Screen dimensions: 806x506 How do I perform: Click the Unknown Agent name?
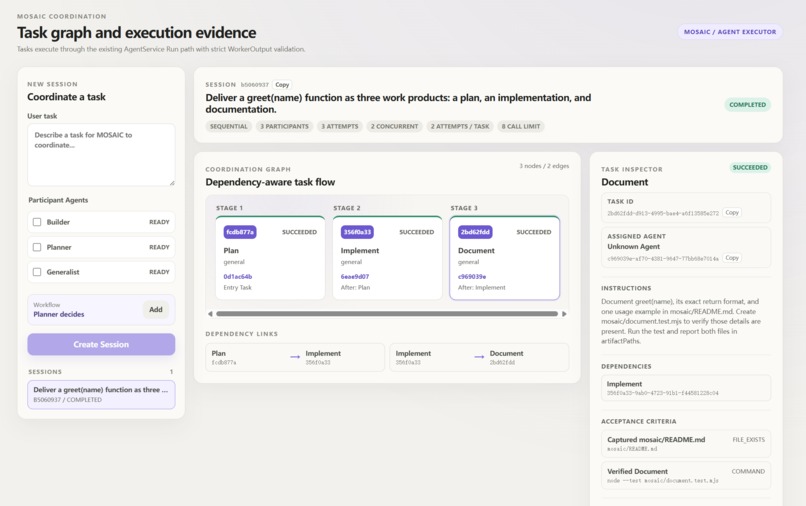click(x=633, y=247)
